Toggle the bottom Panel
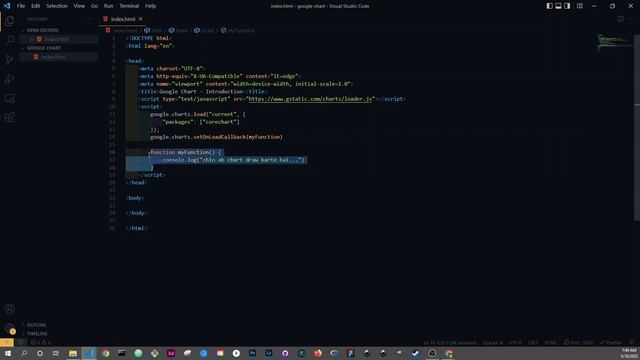This screenshot has width=640, height=360. click(558, 6)
